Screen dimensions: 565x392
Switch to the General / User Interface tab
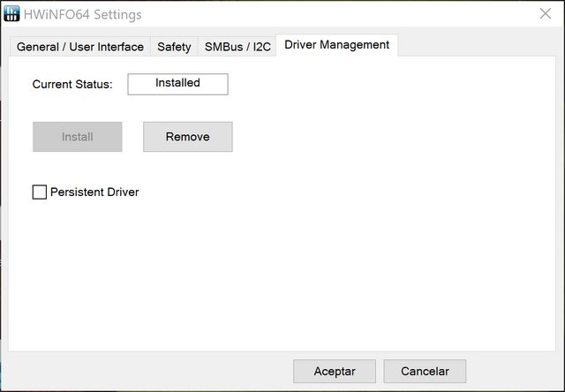80,47
